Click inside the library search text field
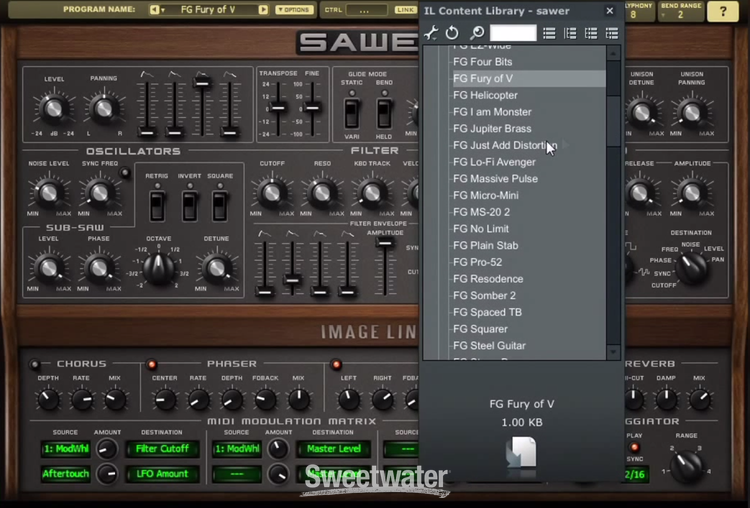The height and width of the screenshot is (508, 750). click(513, 33)
